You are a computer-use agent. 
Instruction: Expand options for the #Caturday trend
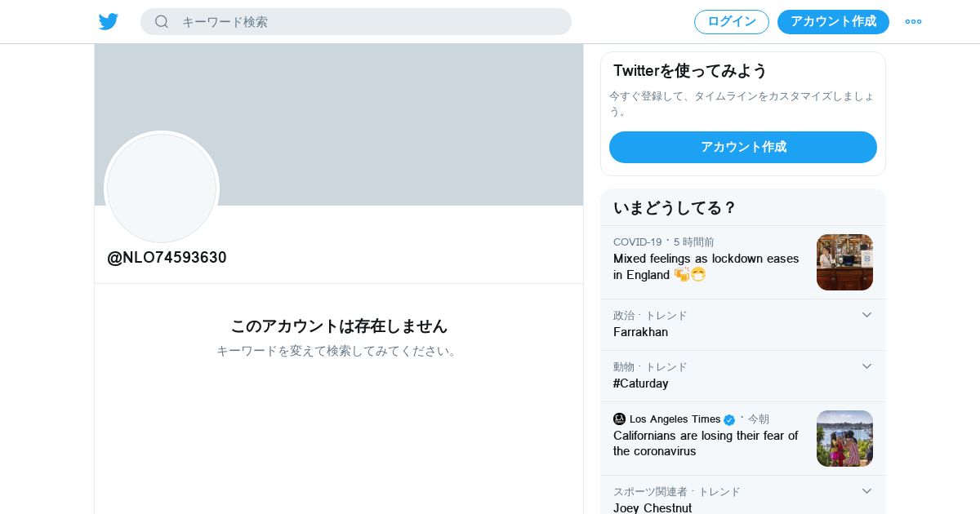867,366
